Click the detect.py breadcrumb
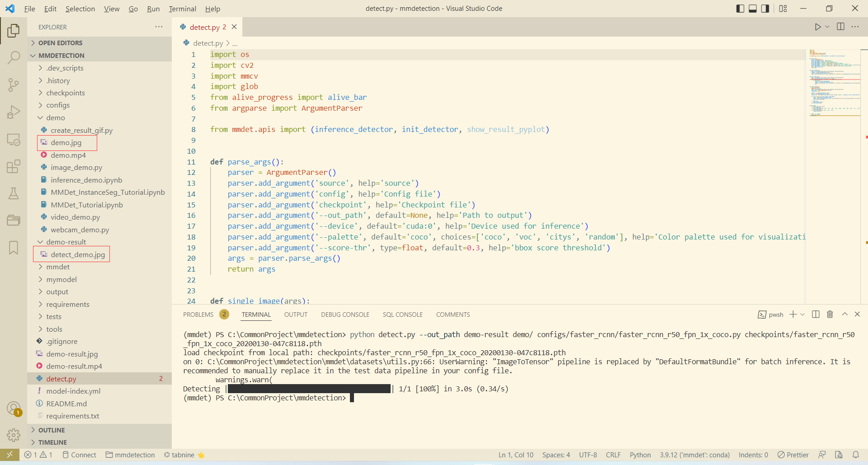This screenshot has width=868, height=465. tap(208, 43)
